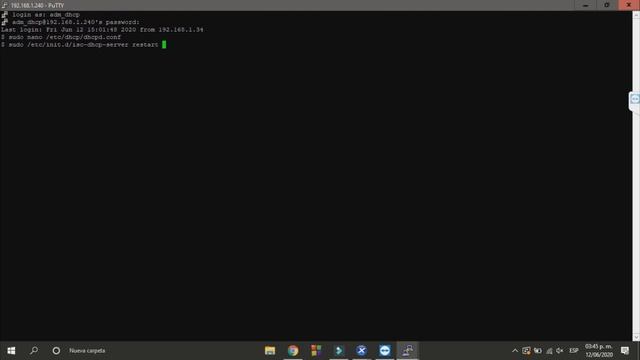Image resolution: width=640 pixels, height=360 pixels.
Task: Open TeamViewer from the taskbar
Action: (384, 351)
